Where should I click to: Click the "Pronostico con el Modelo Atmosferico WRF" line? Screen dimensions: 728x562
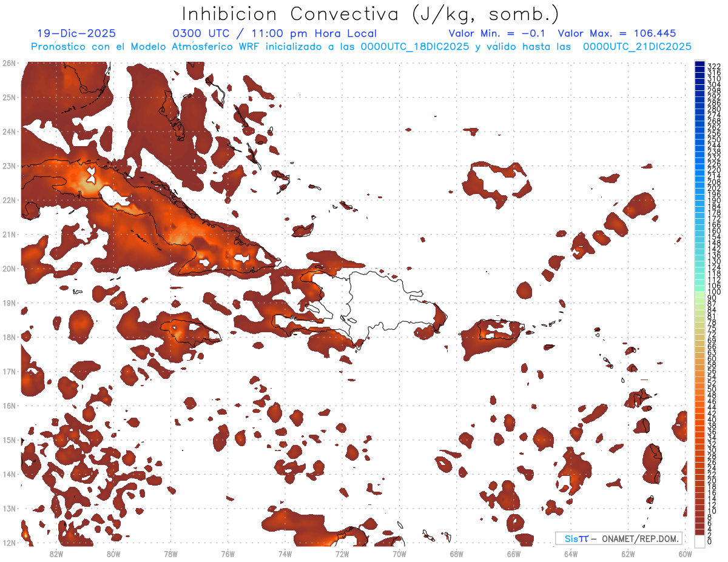(362, 47)
